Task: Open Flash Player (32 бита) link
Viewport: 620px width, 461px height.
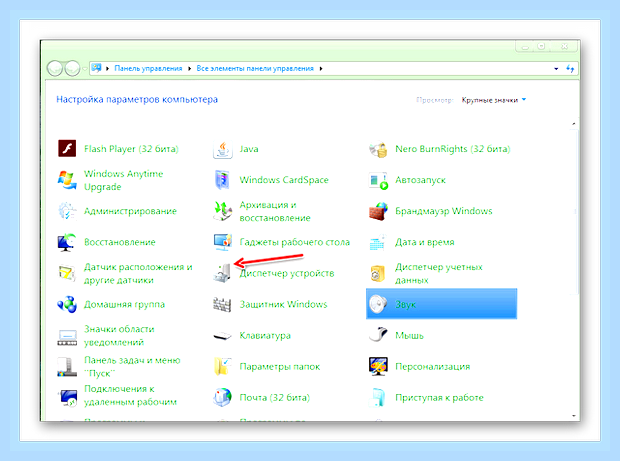Action: click(131, 149)
